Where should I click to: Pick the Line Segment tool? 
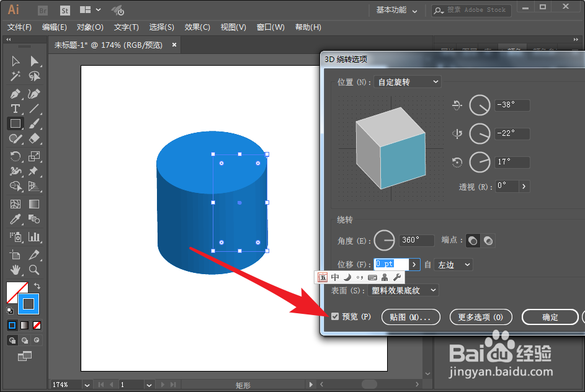tap(34, 109)
